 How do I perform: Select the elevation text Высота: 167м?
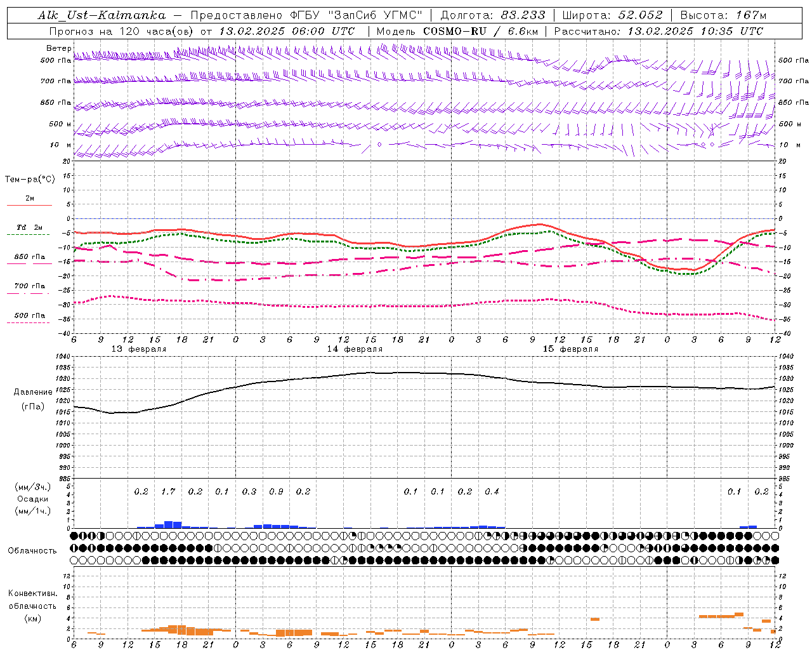[723, 15]
